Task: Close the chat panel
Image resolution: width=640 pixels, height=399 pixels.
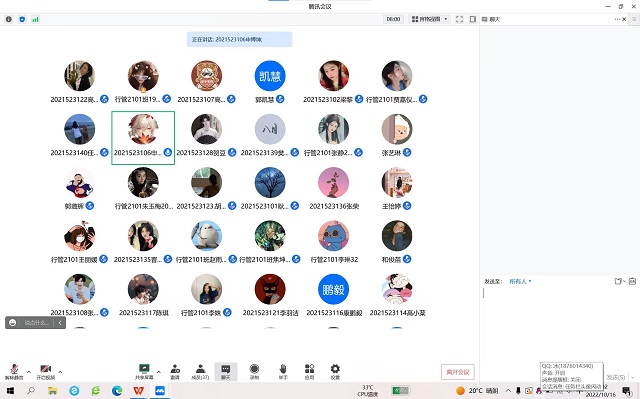Action: 624,19
